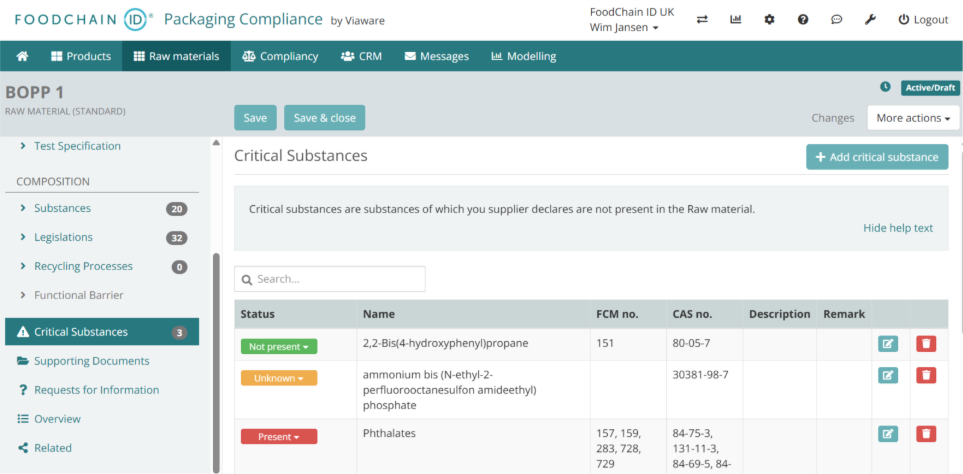Image resolution: width=963 pixels, height=474 pixels.
Task: Open the 'Not present' status dropdown
Action: click(279, 346)
